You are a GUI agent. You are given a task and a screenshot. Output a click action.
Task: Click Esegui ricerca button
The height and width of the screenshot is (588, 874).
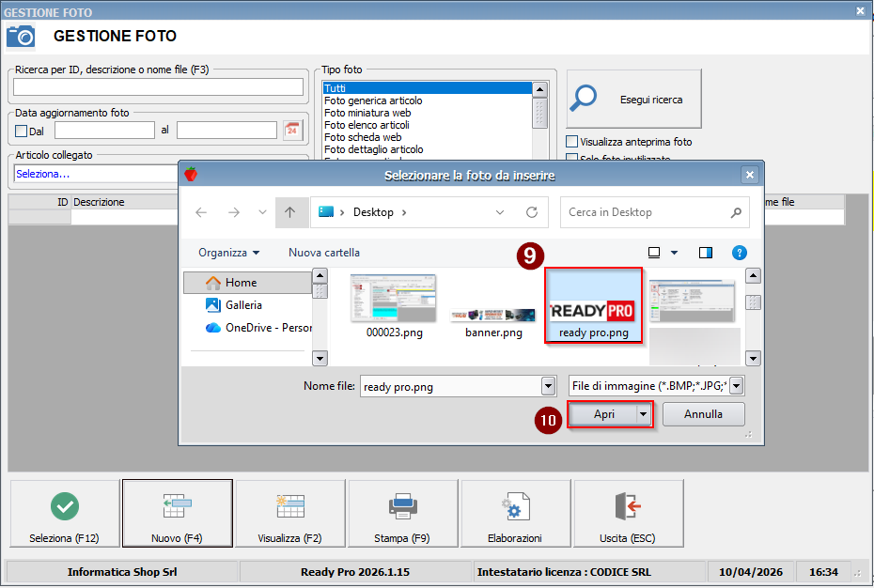(634, 99)
